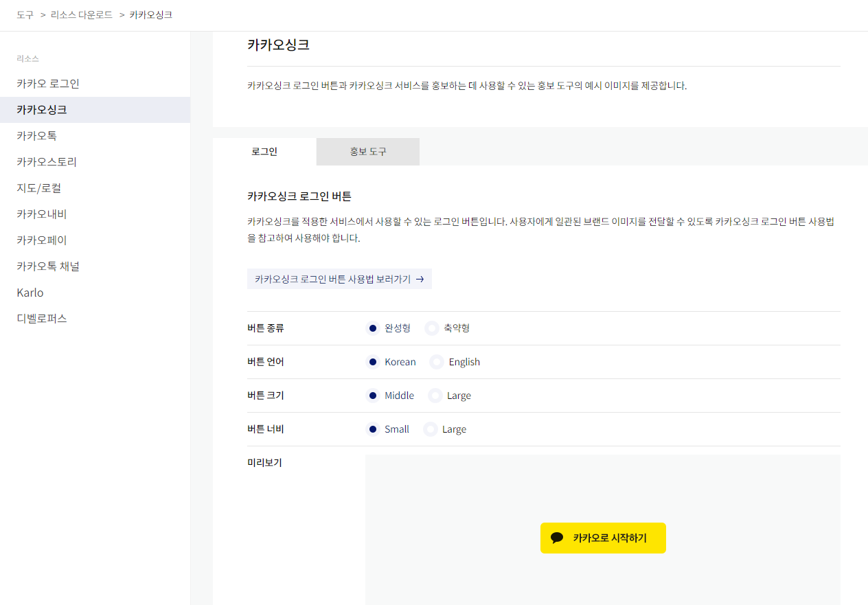Click the 카카오로 시작하기 preview button
The width and height of the screenshot is (868, 605).
[x=603, y=538]
